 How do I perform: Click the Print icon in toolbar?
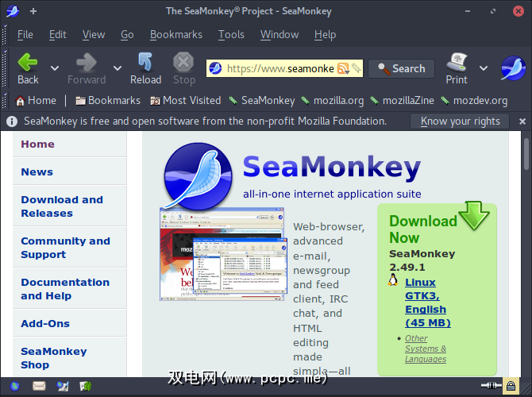click(x=457, y=67)
